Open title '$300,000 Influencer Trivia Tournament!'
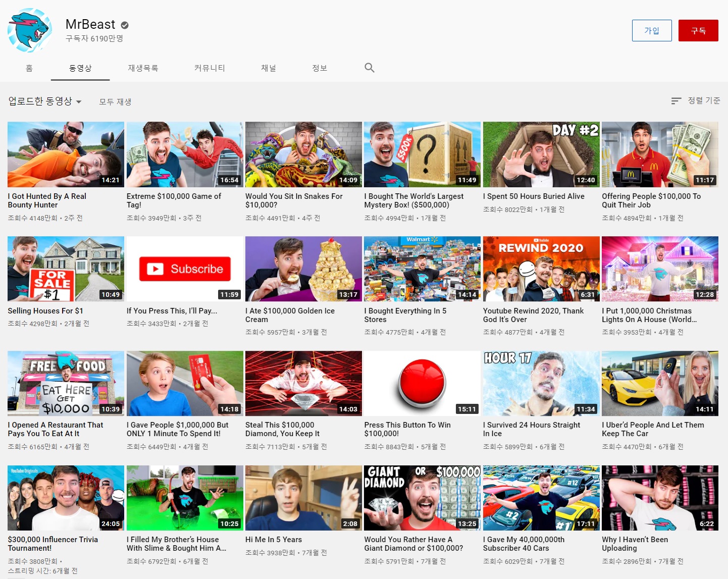The height and width of the screenshot is (579, 728). click(53, 544)
